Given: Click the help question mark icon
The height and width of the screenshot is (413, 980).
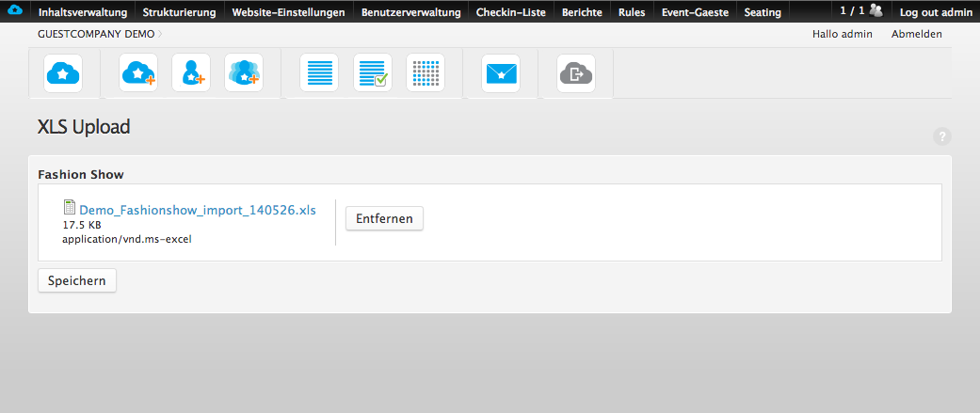Looking at the screenshot, I should 942,136.
